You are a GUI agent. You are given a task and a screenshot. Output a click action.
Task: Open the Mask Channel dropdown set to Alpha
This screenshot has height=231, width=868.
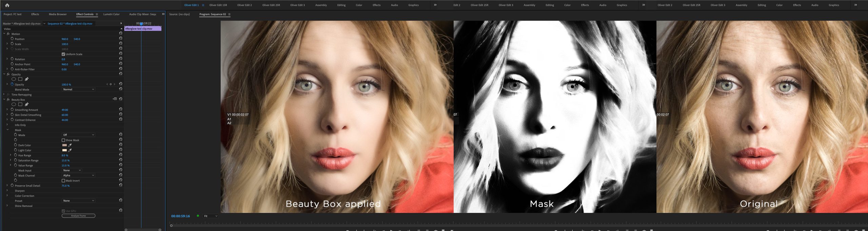[78, 175]
